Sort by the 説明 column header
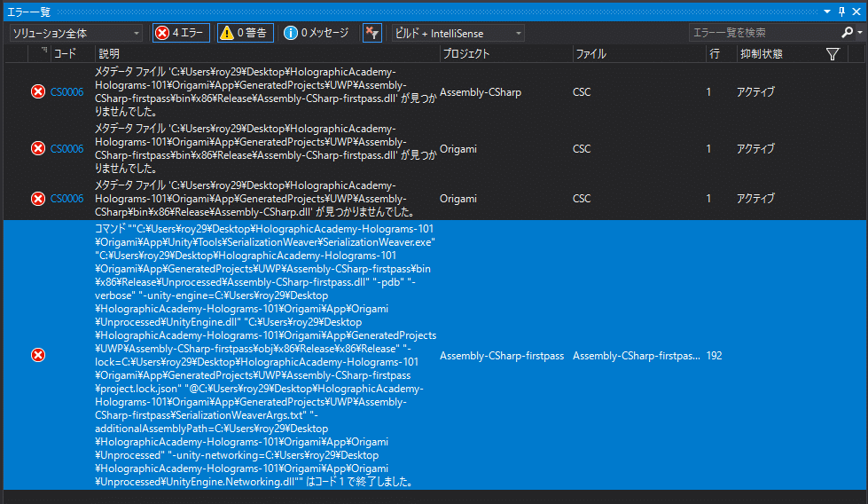This screenshot has height=504, width=868. pyautogui.click(x=109, y=54)
